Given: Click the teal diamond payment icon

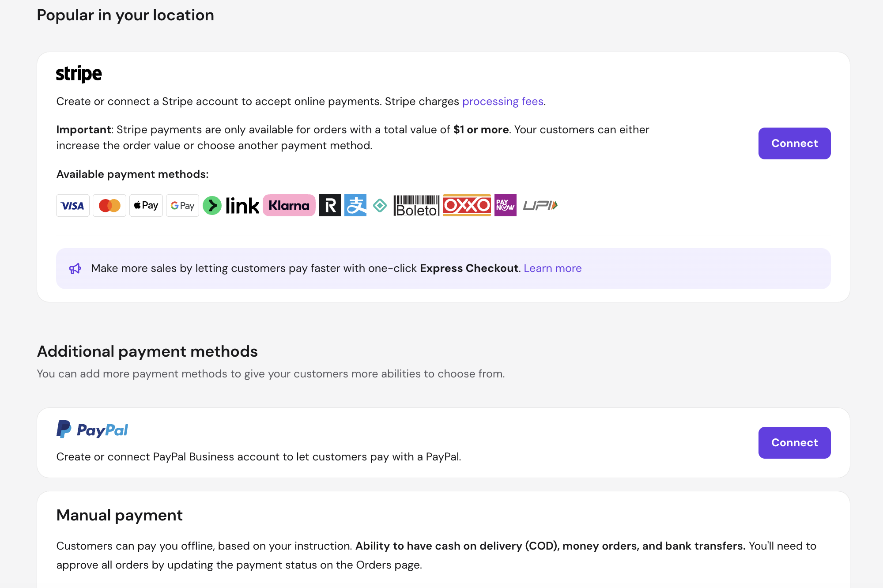Looking at the screenshot, I should (x=380, y=206).
